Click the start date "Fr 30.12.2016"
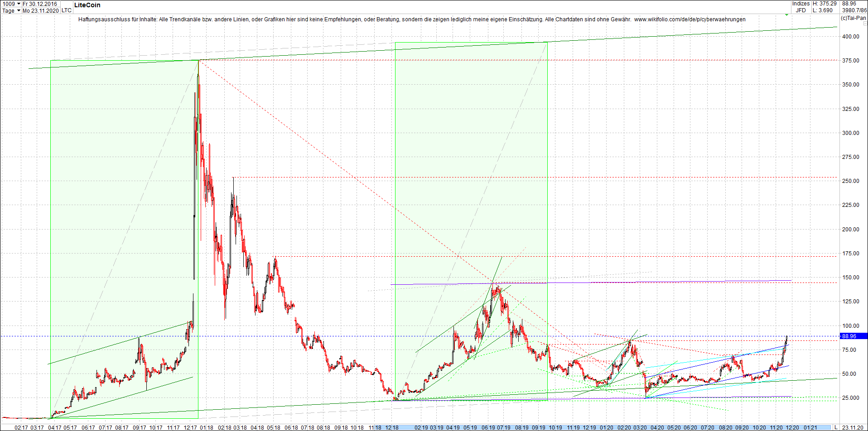The width and height of the screenshot is (868, 431). click(x=41, y=4)
